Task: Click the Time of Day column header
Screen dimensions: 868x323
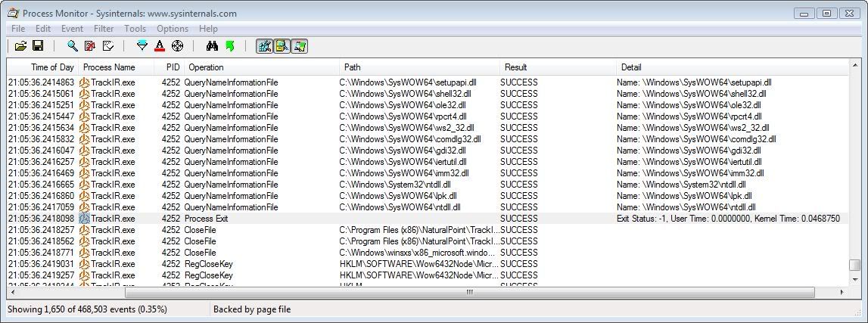Action: point(42,67)
